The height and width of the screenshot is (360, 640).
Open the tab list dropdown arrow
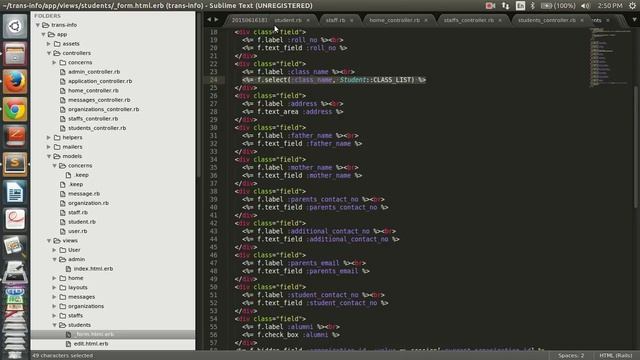point(634,20)
